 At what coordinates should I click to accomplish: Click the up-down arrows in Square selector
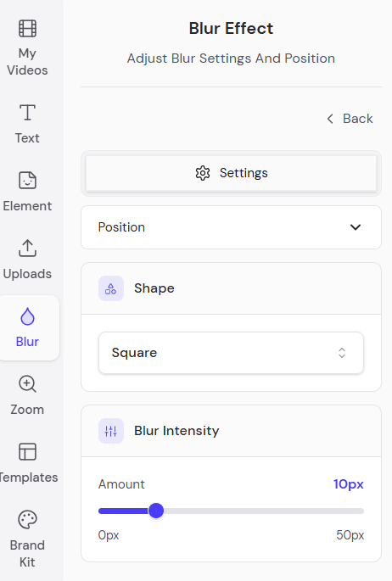tap(342, 353)
